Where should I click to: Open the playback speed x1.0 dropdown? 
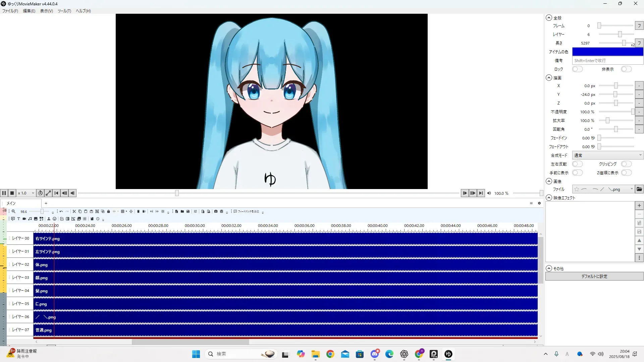pyautogui.click(x=26, y=193)
